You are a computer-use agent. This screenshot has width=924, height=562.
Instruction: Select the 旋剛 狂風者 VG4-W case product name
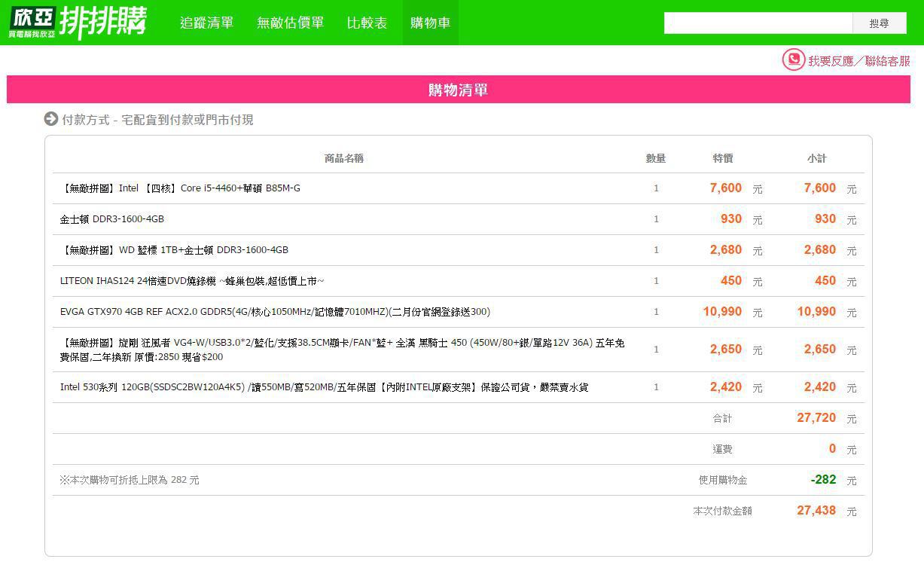coord(343,350)
